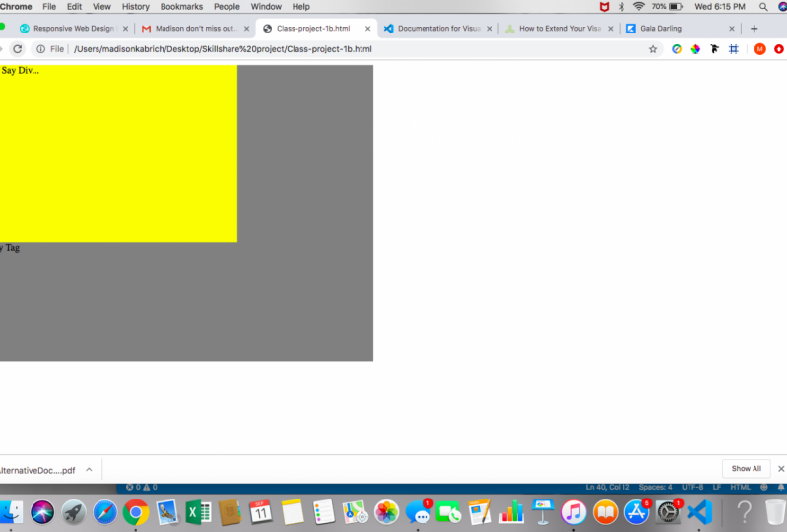This screenshot has height=532, width=787.
Task: Click Show All downloads
Action: 746,468
